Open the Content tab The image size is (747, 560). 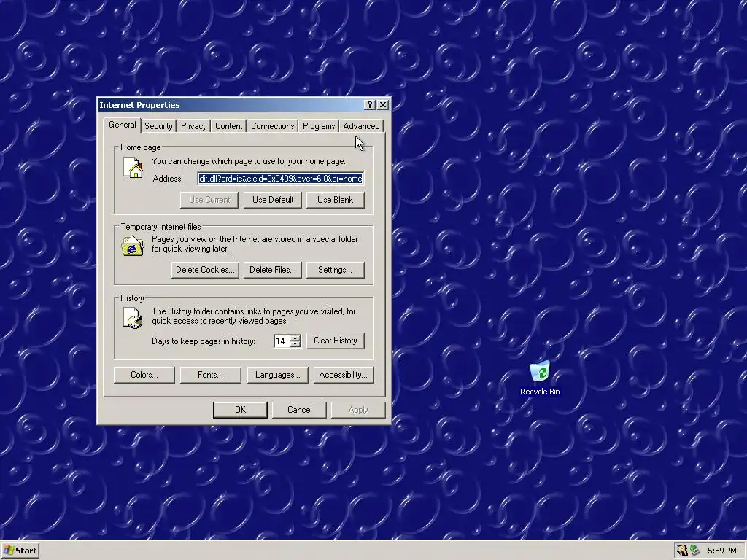click(x=228, y=126)
